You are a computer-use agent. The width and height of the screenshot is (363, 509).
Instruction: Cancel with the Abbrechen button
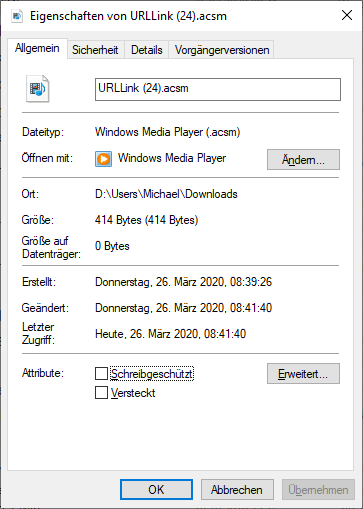point(237,490)
